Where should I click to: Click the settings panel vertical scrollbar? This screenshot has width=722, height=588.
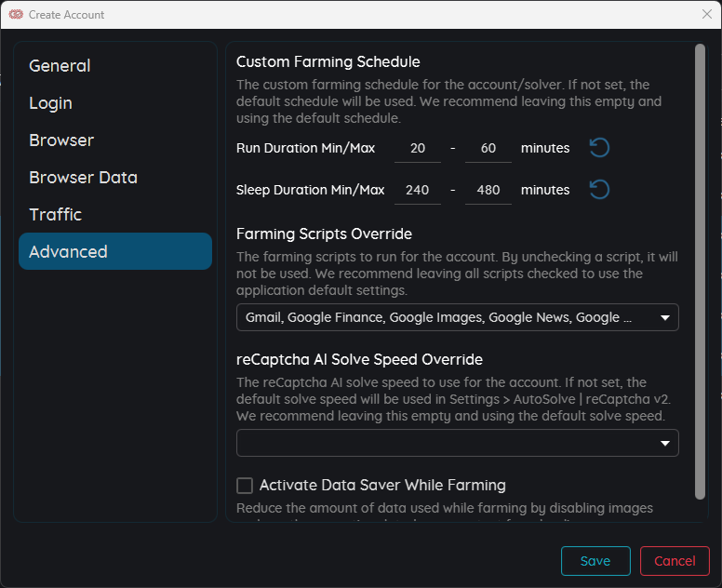[701, 270]
